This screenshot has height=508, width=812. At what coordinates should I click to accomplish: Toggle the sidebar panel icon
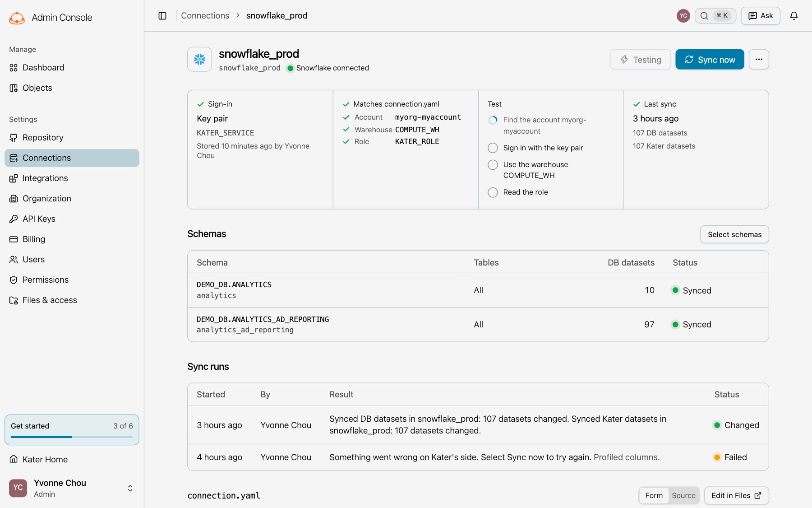coord(162,16)
